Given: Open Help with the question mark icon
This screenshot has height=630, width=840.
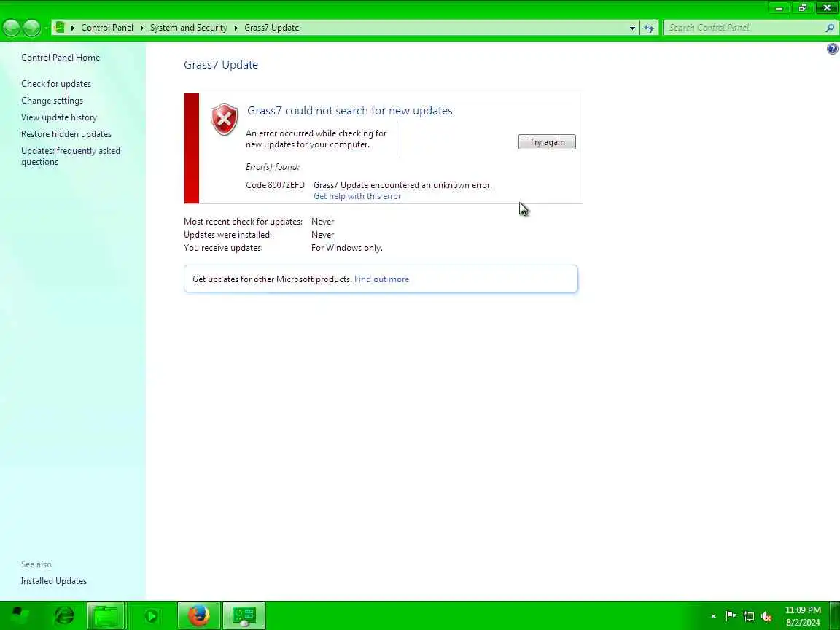Looking at the screenshot, I should (x=832, y=50).
